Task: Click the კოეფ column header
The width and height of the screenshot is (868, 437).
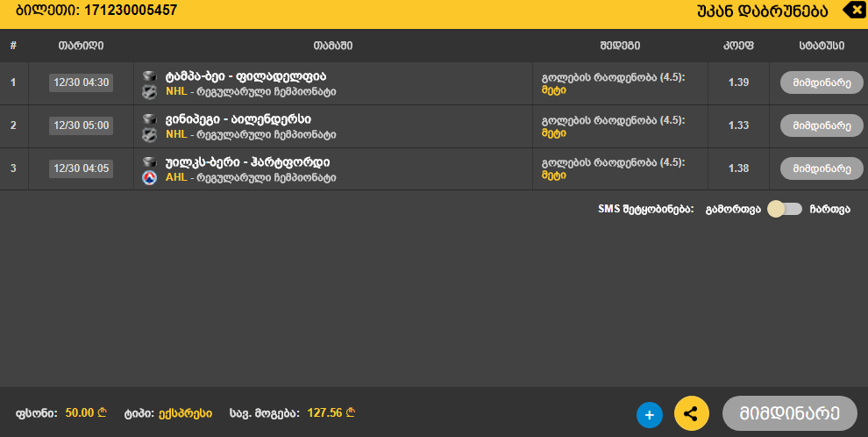Action: [x=738, y=46]
